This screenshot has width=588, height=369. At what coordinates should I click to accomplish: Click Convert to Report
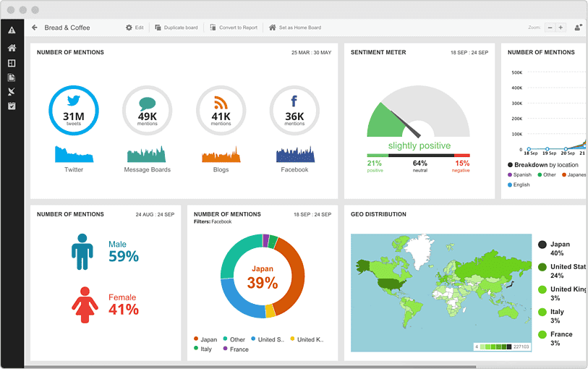[x=234, y=27]
